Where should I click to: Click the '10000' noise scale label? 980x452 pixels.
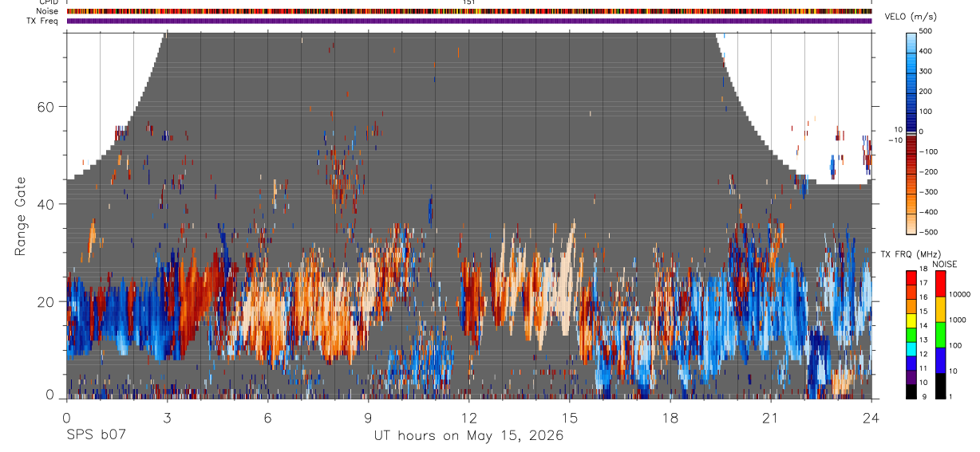tap(961, 294)
